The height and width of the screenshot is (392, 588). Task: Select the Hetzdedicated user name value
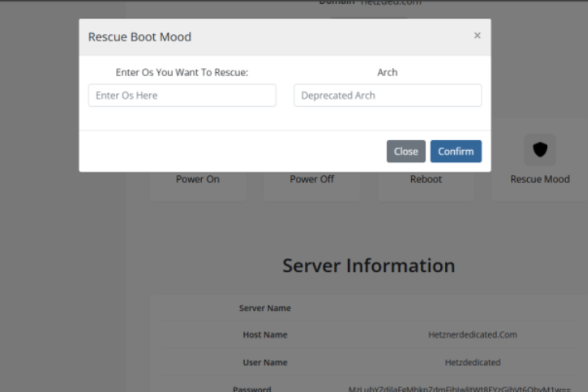pyautogui.click(x=473, y=362)
